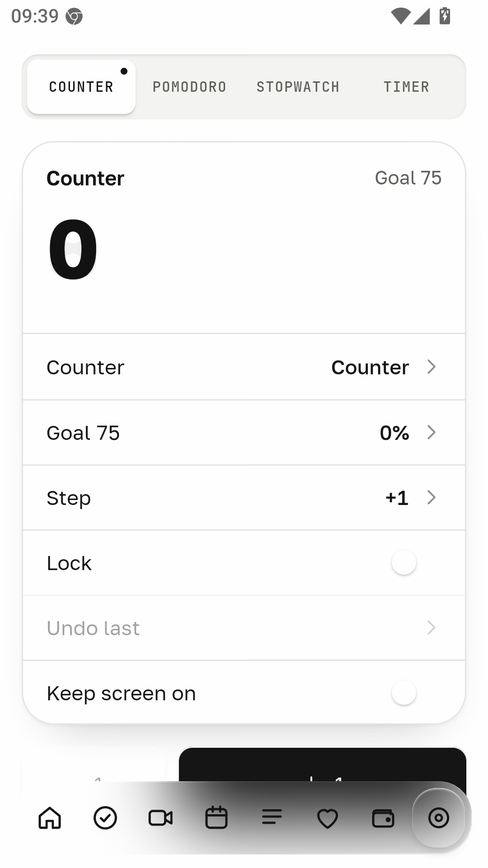Tap the checkmark tasks icon in bottom bar

coord(105,818)
